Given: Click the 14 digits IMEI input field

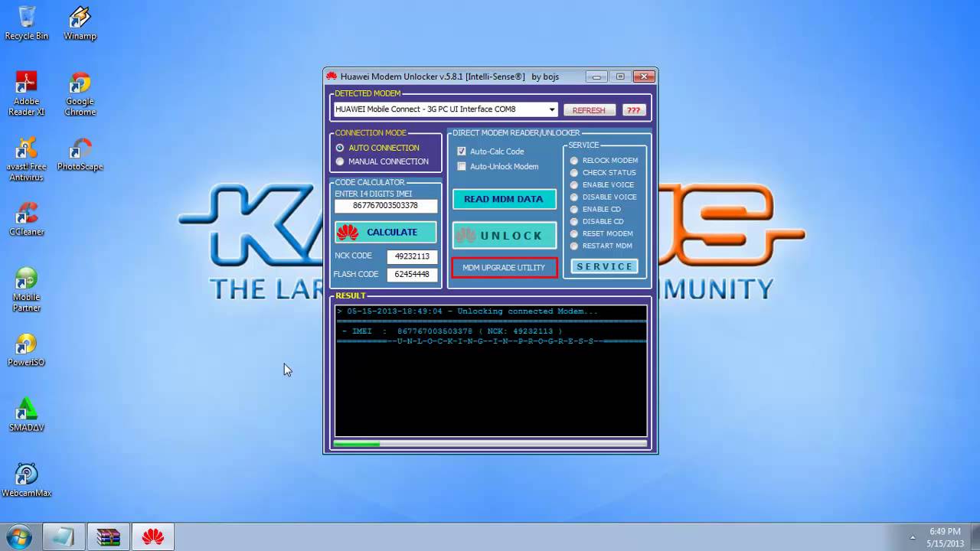Looking at the screenshot, I should coord(386,206).
